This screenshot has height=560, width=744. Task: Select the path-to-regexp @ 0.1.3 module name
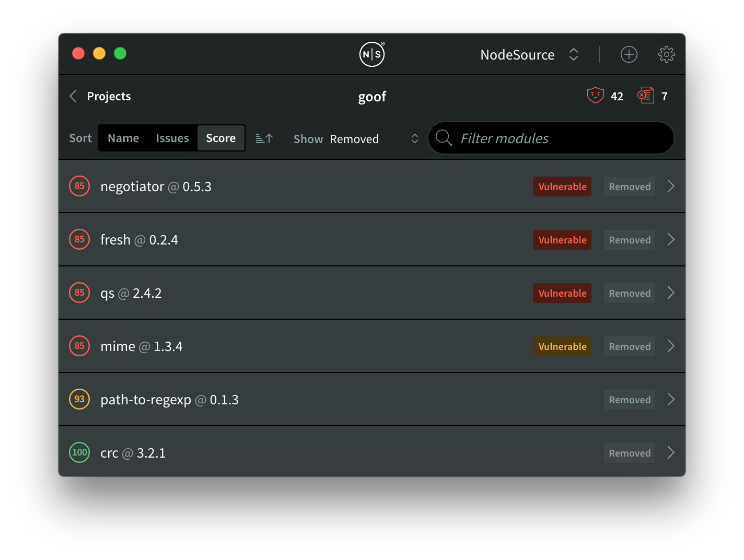169,400
